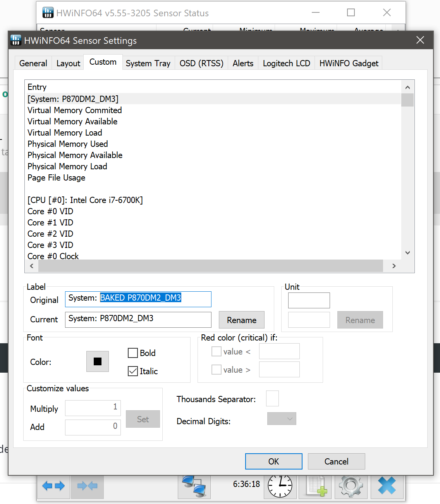The height and width of the screenshot is (504, 440).
Task: Select 'Physical Memory Load' entry
Action: click(x=213, y=166)
